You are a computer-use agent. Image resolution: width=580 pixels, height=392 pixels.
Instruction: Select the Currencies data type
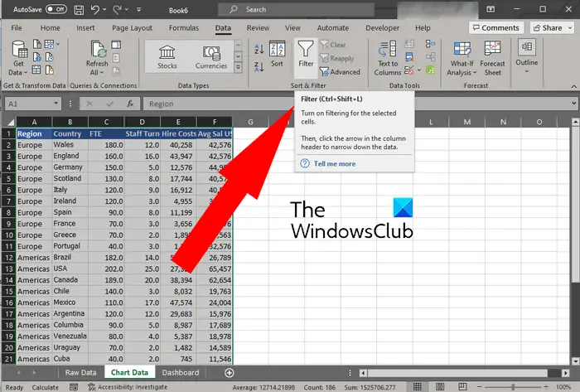211,56
